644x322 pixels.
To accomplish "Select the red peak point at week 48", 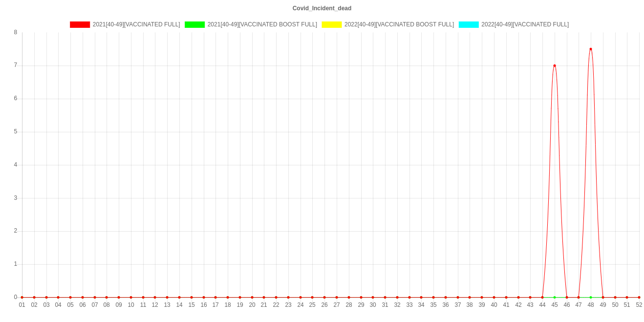I will coord(591,49).
